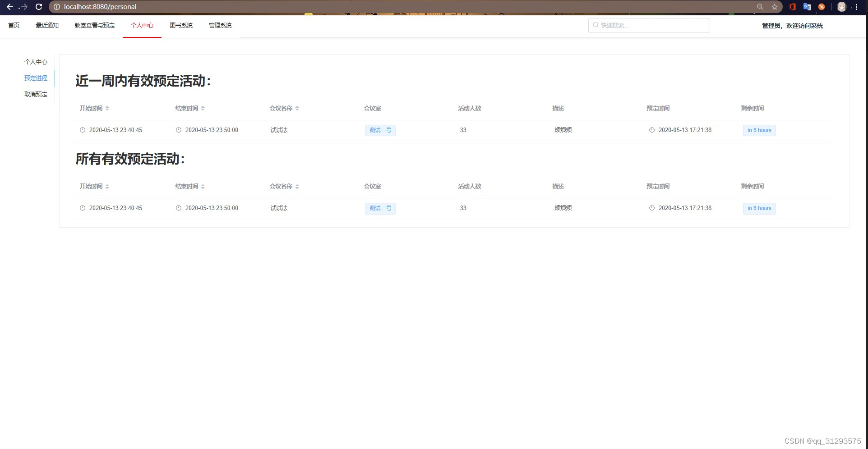Click 会议室 header in first table
868x449 pixels.
(x=372, y=108)
